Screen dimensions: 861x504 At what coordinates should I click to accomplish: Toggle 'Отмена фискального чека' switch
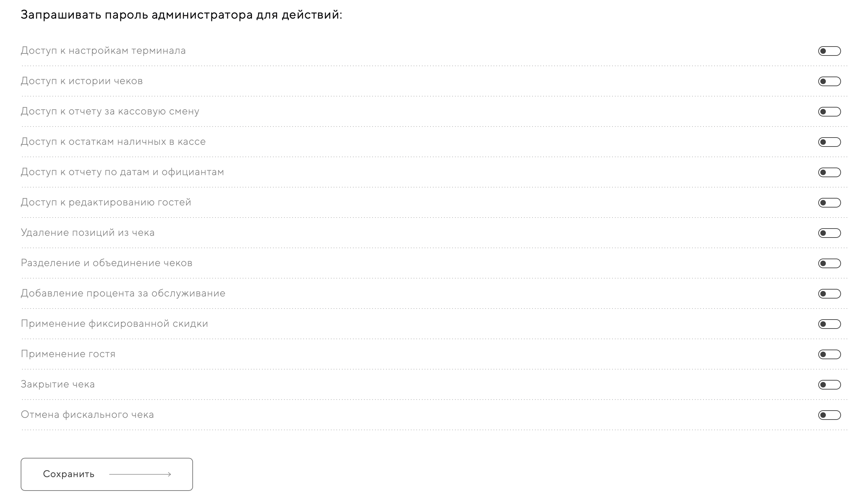tap(829, 415)
